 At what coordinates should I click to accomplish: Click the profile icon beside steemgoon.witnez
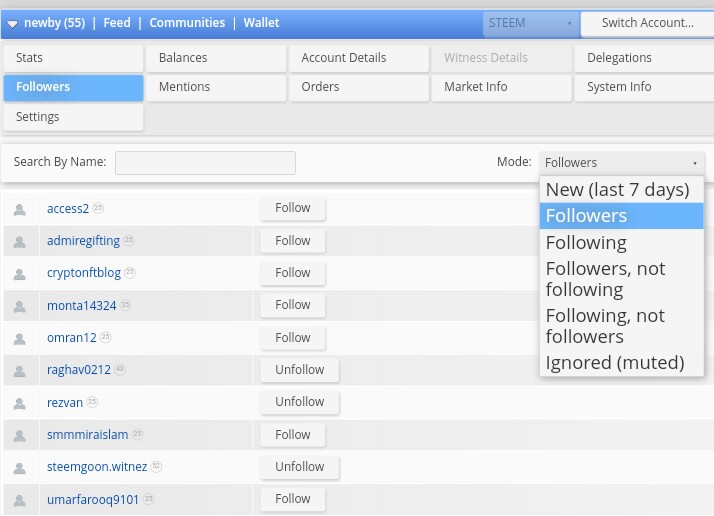(20, 468)
